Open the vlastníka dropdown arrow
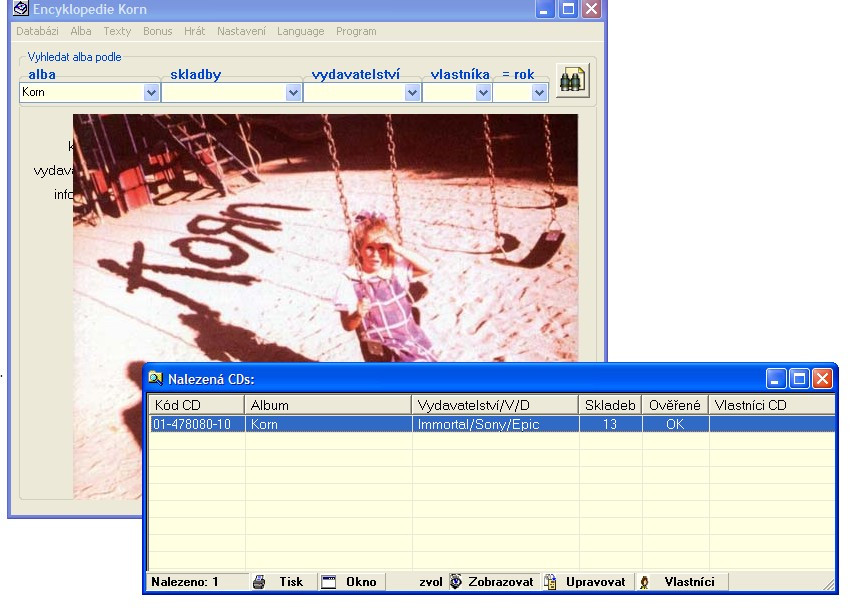852x613 pixels. click(x=483, y=93)
